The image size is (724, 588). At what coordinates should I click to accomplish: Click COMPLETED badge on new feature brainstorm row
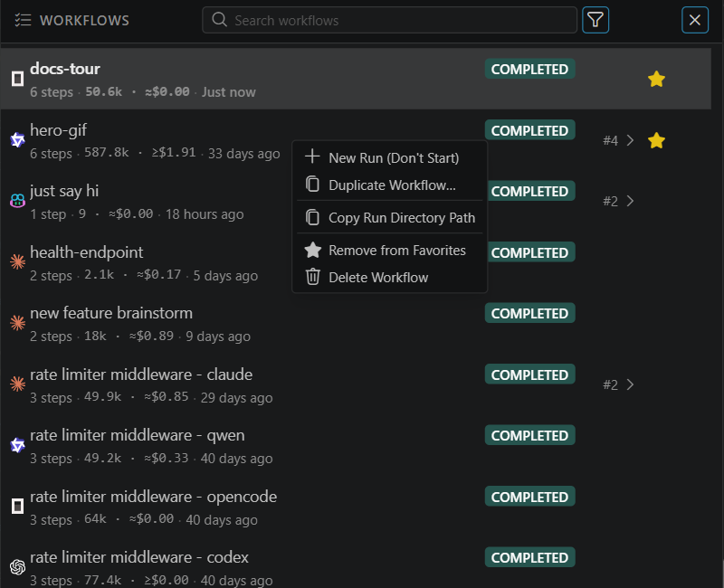click(529, 313)
